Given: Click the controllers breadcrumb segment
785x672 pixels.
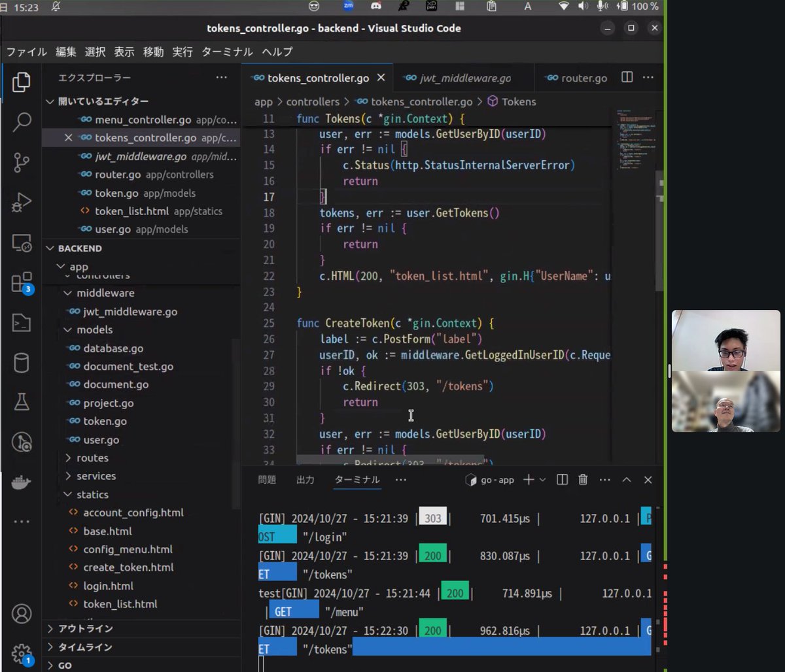Looking at the screenshot, I should tap(313, 102).
